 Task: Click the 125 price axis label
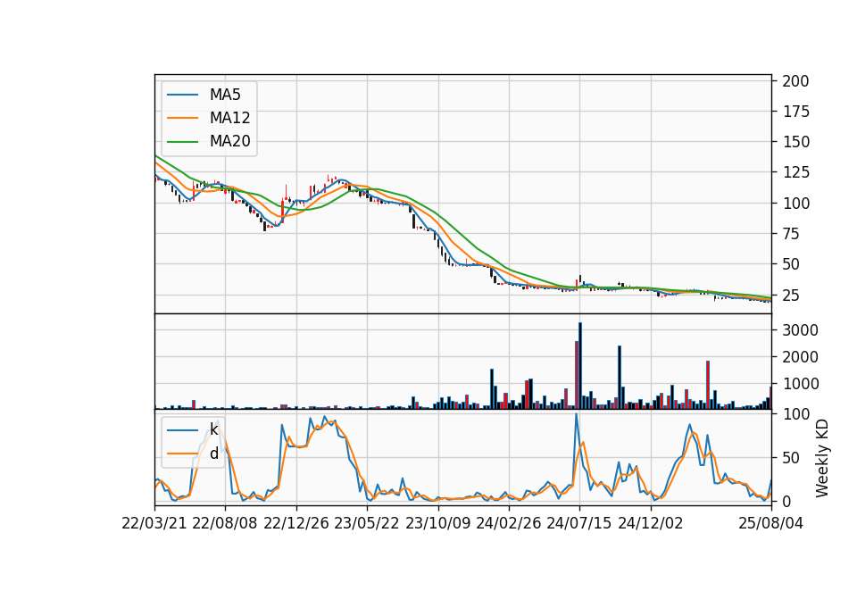795,172
